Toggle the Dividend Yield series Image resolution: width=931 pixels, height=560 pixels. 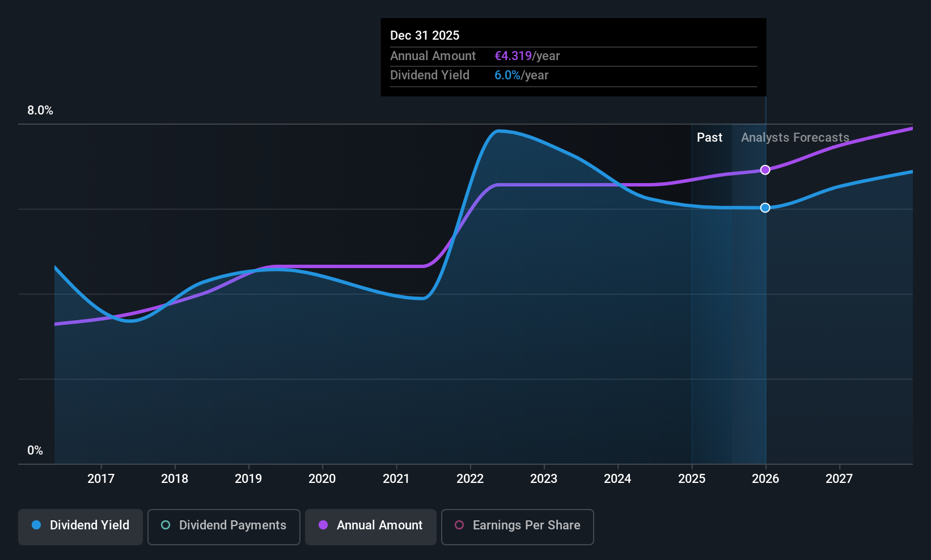81,527
